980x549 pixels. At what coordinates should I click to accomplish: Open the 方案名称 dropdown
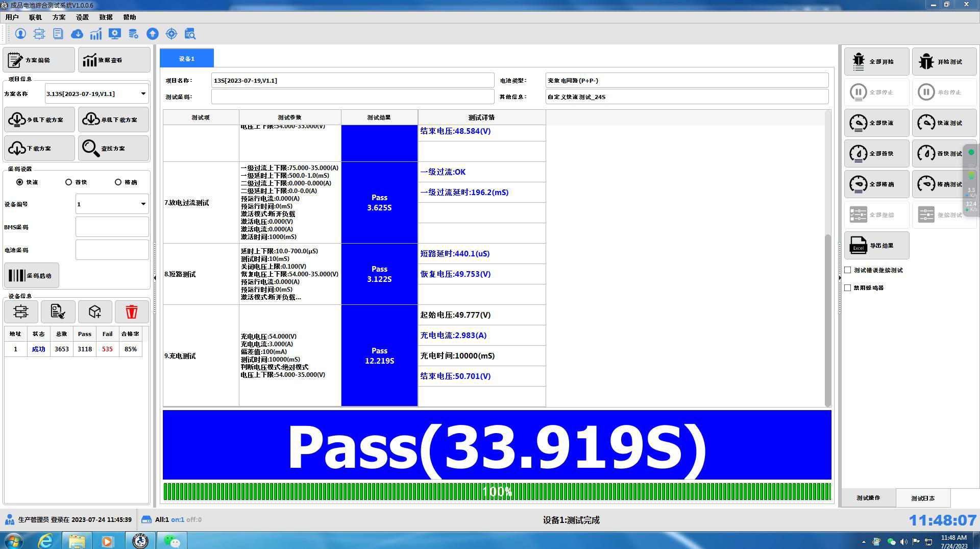[x=143, y=94]
